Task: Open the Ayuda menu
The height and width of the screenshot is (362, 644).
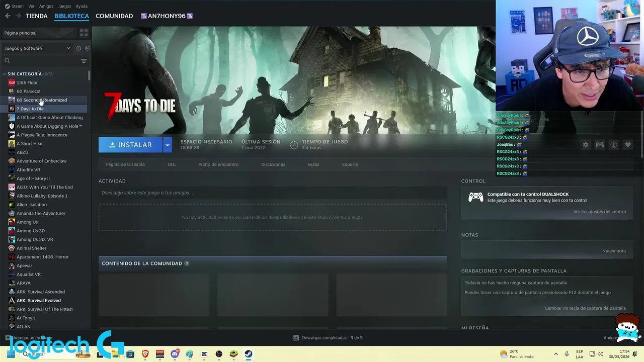Action: (x=82, y=6)
